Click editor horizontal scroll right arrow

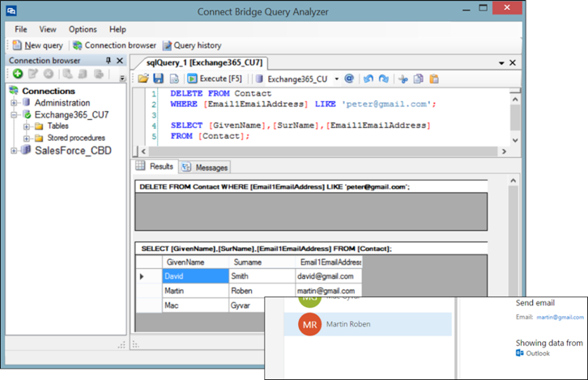(504, 152)
